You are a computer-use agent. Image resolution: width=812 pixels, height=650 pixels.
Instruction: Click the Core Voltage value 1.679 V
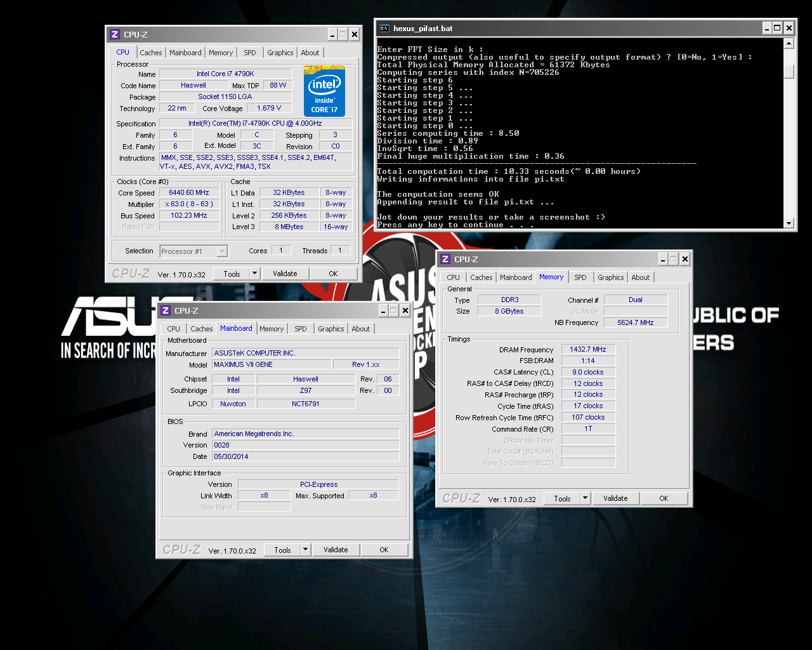269,108
